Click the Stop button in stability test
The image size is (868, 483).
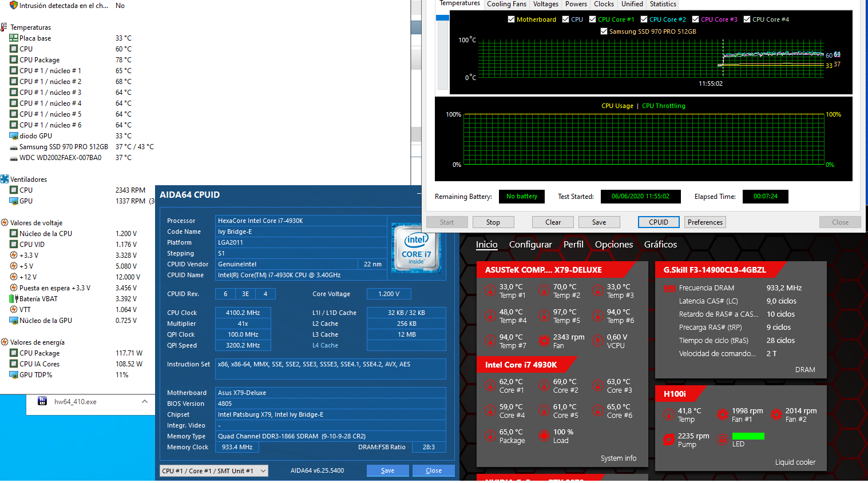[493, 222]
